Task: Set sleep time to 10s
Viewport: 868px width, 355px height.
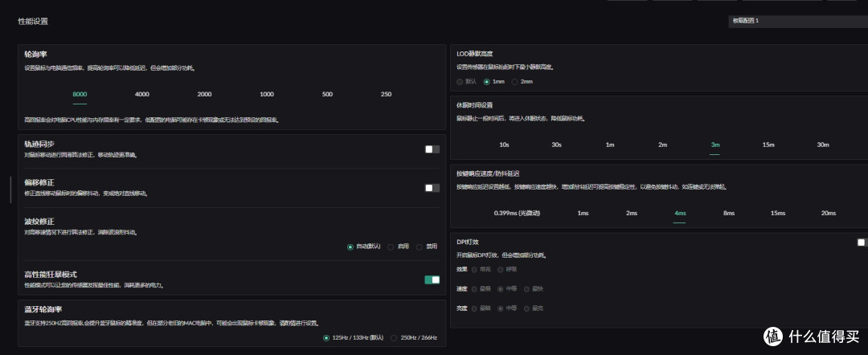Action: (504, 145)
